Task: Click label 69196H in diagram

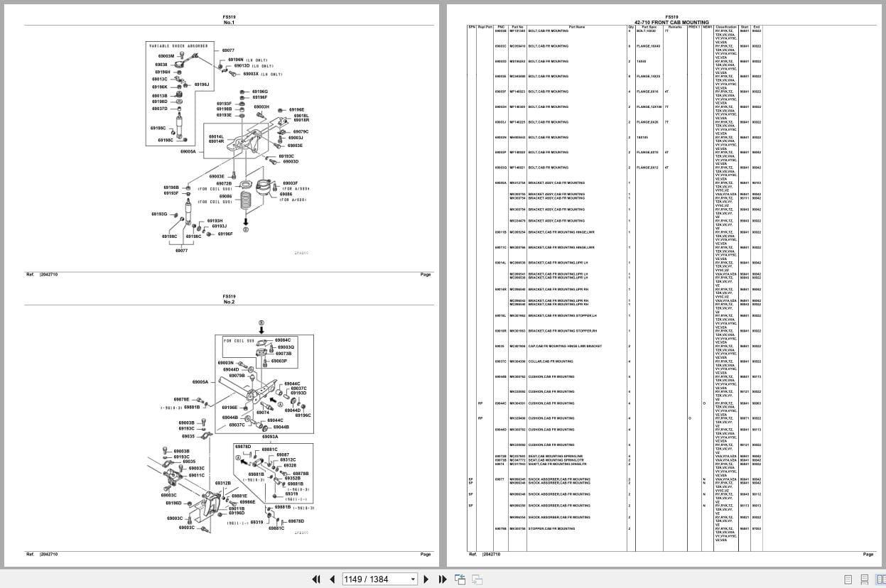Action: (163, 72)
